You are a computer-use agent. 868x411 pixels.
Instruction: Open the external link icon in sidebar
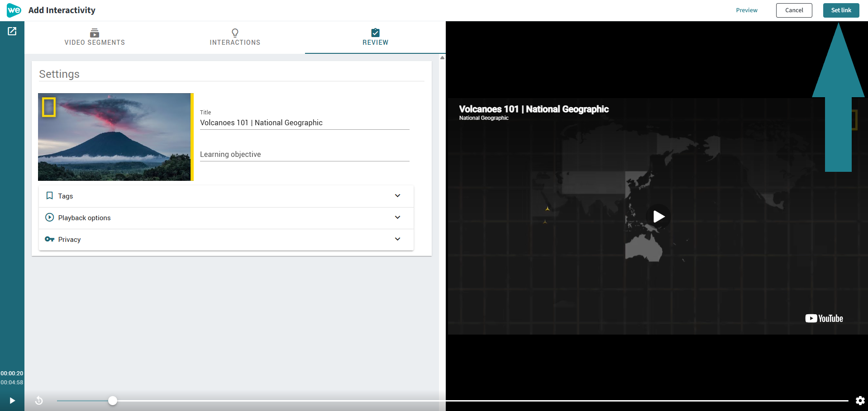[x=12, y=31]
